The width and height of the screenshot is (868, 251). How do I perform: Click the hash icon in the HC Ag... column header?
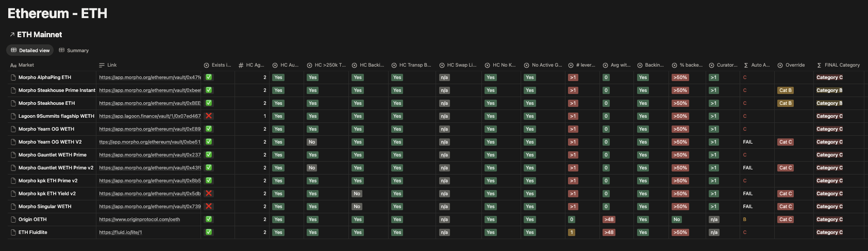(x=241, y=65)
